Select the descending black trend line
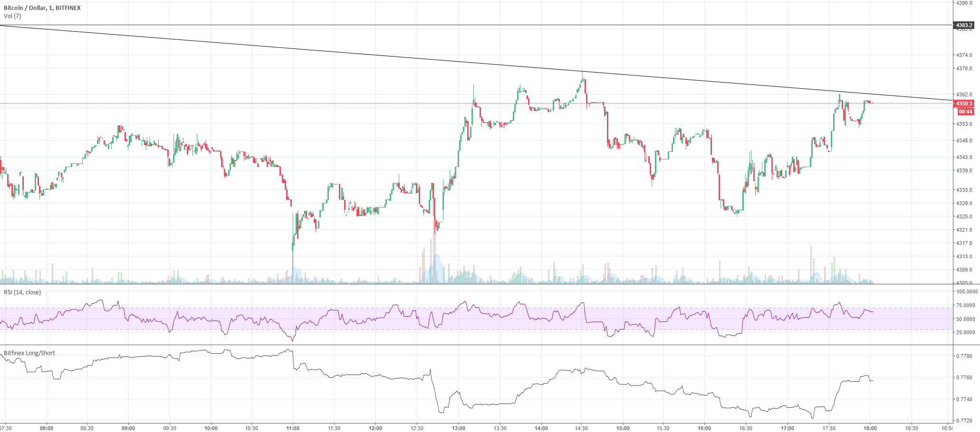980x432 pixels. coord(475,63)
